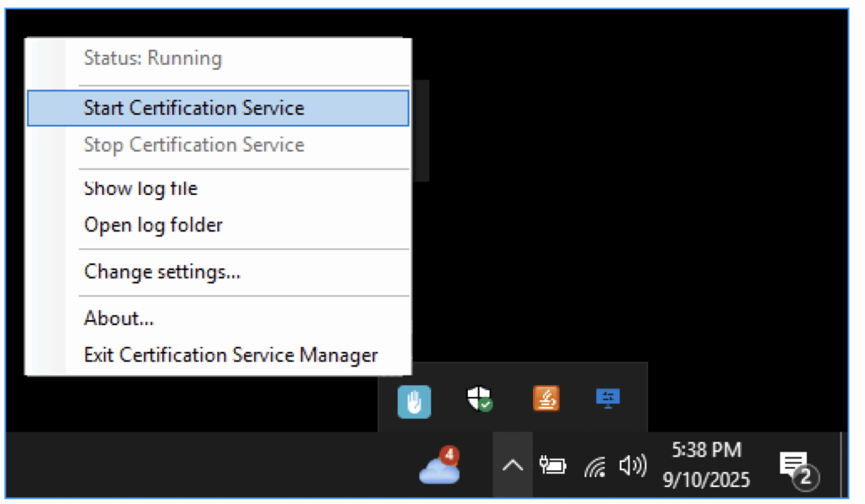Select Start Certification Service
The width and height of the screenshot is (865, 504).
193,107
